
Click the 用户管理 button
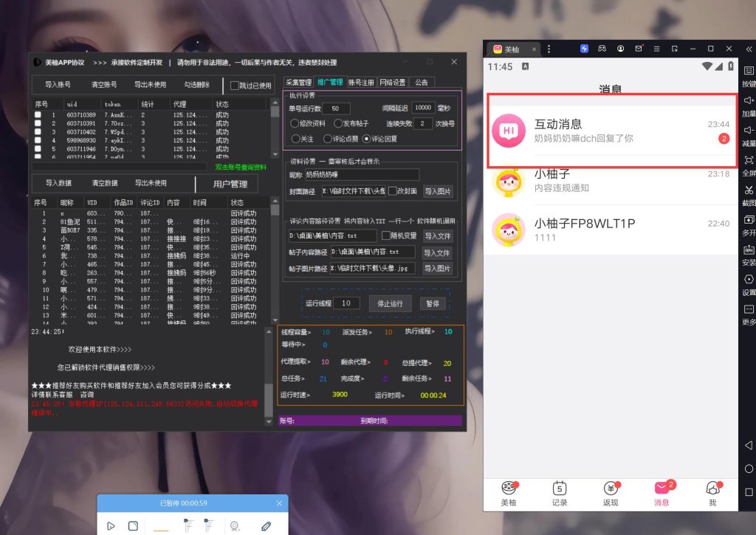tap(230, 184)
